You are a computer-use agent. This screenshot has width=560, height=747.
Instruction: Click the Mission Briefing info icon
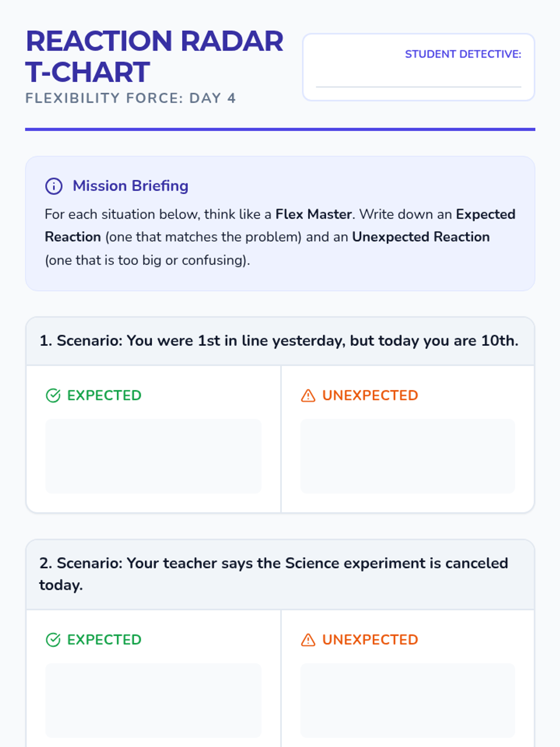click(x=54, y=186)
